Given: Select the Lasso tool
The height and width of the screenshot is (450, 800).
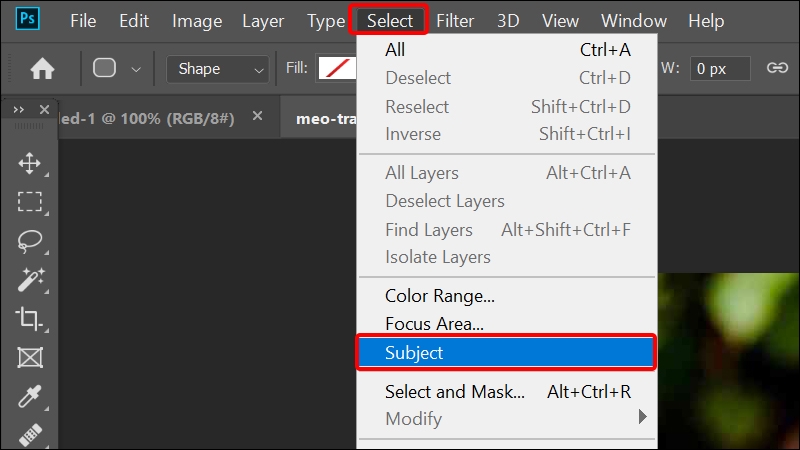Looking at the screenshot, I should (x=30, y=241).
